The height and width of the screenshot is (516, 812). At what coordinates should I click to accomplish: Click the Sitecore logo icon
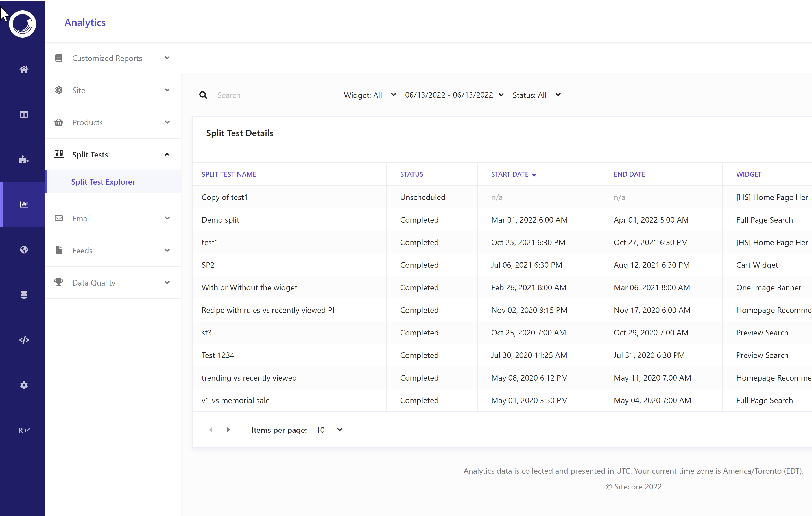tap(23, 24)
